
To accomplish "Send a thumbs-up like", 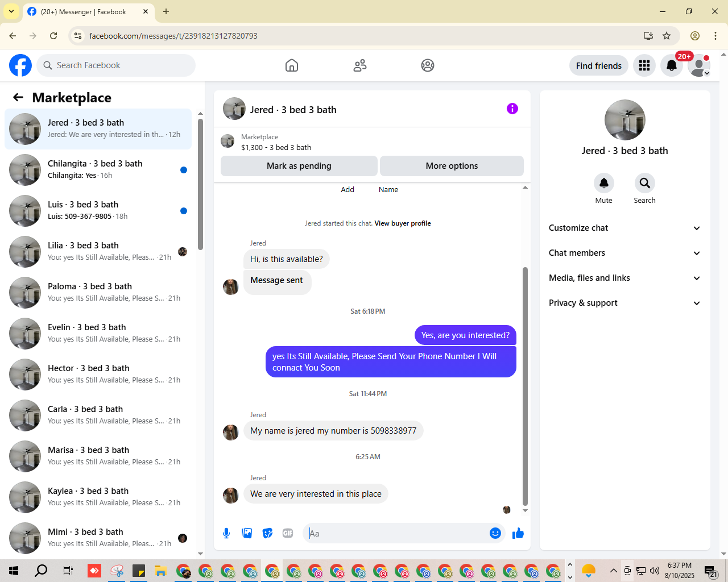I will click(518, 533).
